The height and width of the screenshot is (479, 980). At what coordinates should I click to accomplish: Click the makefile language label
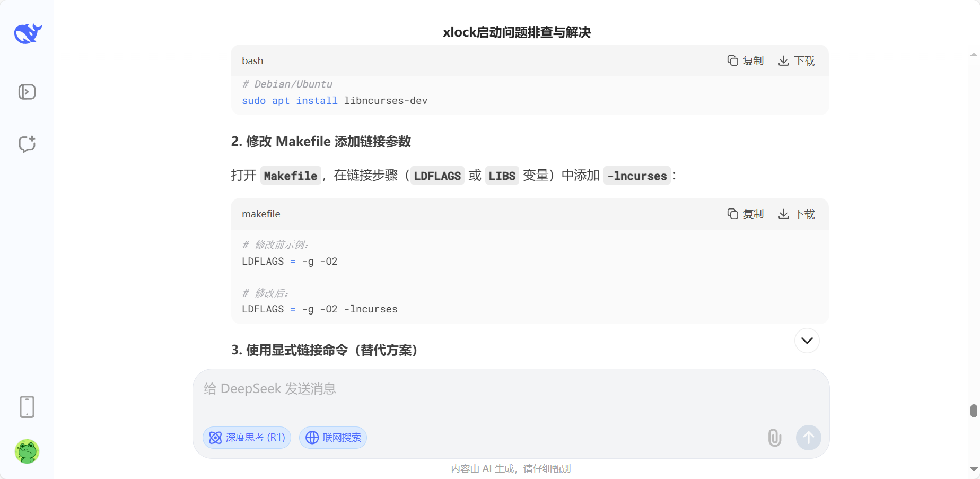click(x=261, y=214)
